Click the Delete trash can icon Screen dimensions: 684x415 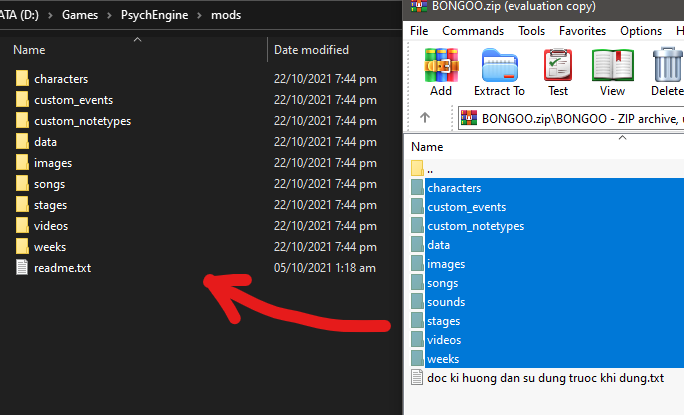coord(667,65)
